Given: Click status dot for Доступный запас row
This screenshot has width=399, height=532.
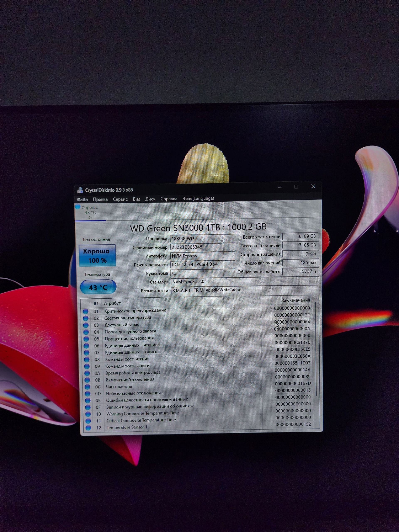Looking at the screenshot, I should [x=86, y=325].
